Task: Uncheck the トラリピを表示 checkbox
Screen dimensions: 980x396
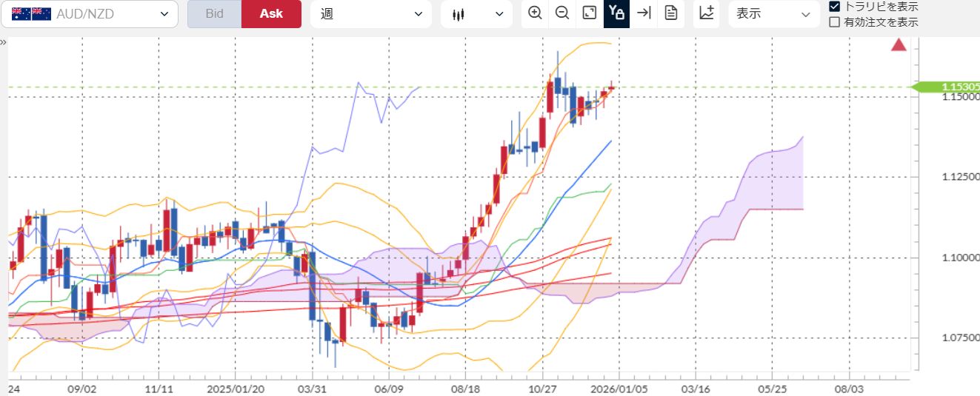Action: (x=835, y=7)
